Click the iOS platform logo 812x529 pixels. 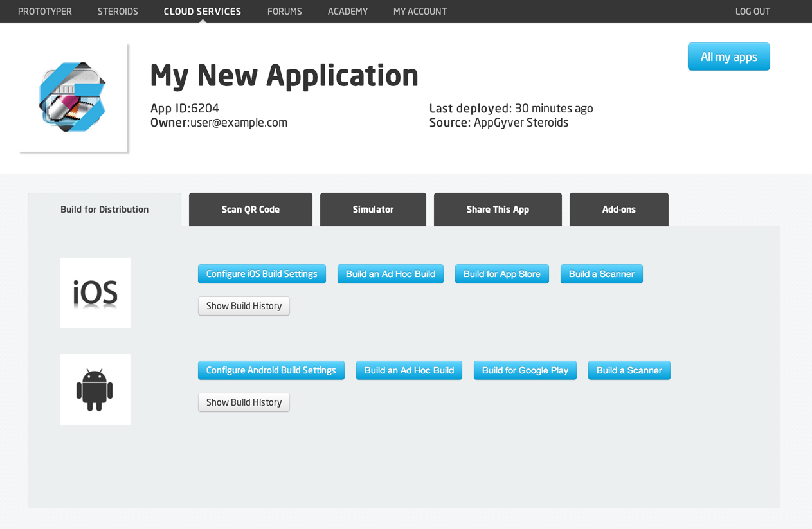[95, 293]
